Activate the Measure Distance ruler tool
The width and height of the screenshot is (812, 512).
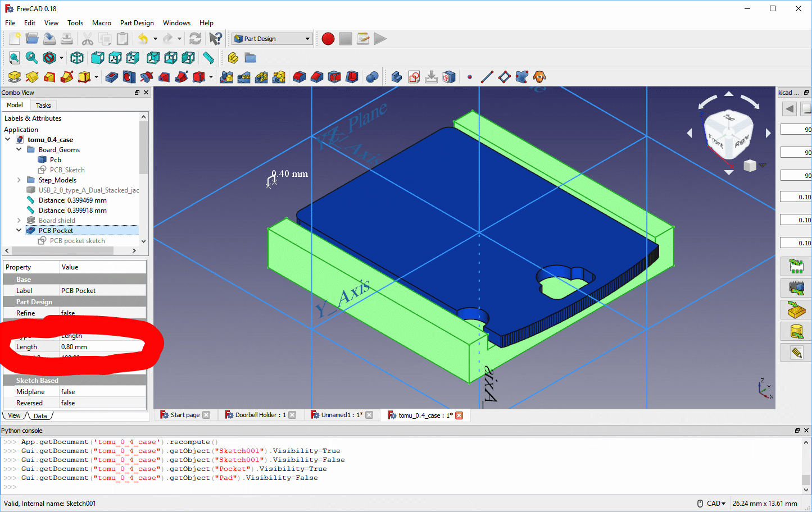click(208, 58)
